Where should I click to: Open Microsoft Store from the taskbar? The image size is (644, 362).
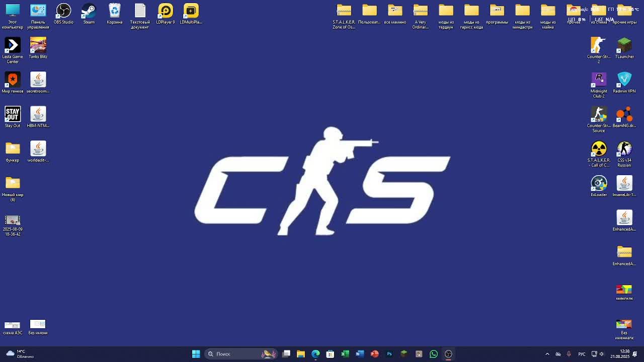click(x=331, y=354)
